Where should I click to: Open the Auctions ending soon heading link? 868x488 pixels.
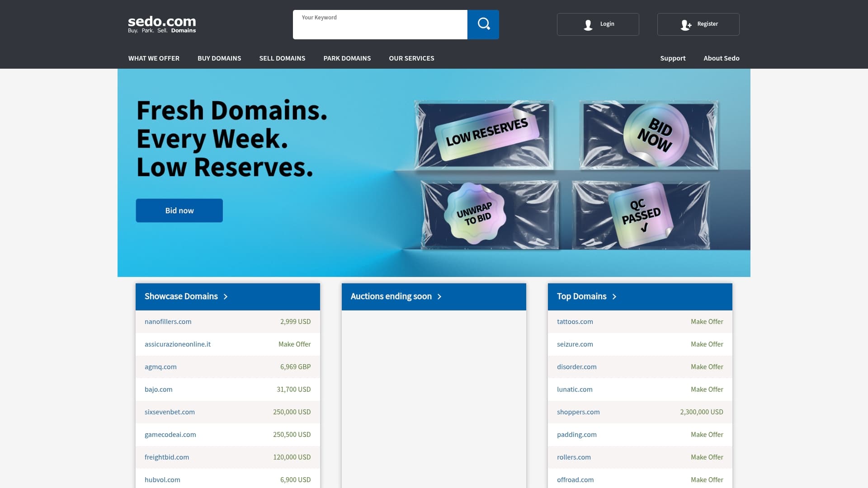click(391, 296)
